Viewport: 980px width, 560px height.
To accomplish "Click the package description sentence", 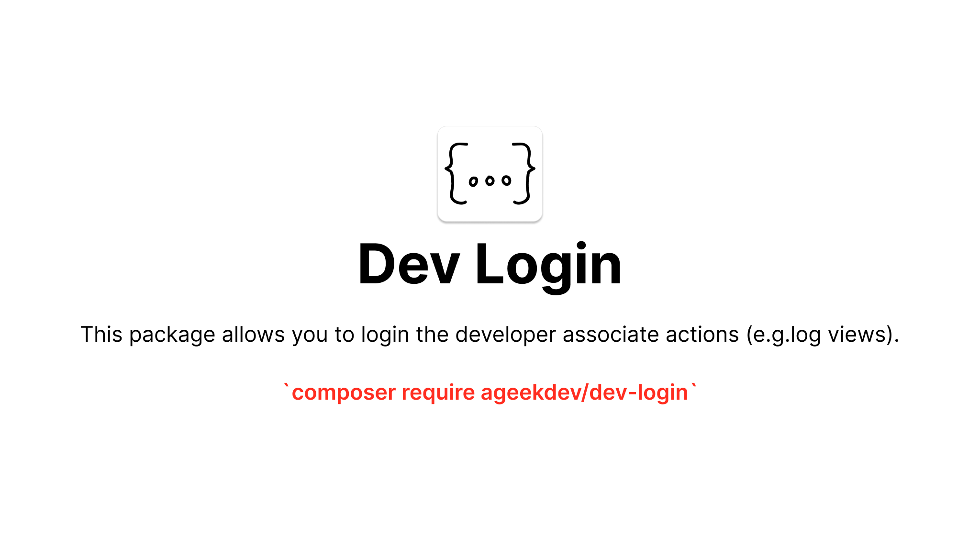I will (490, 335).
